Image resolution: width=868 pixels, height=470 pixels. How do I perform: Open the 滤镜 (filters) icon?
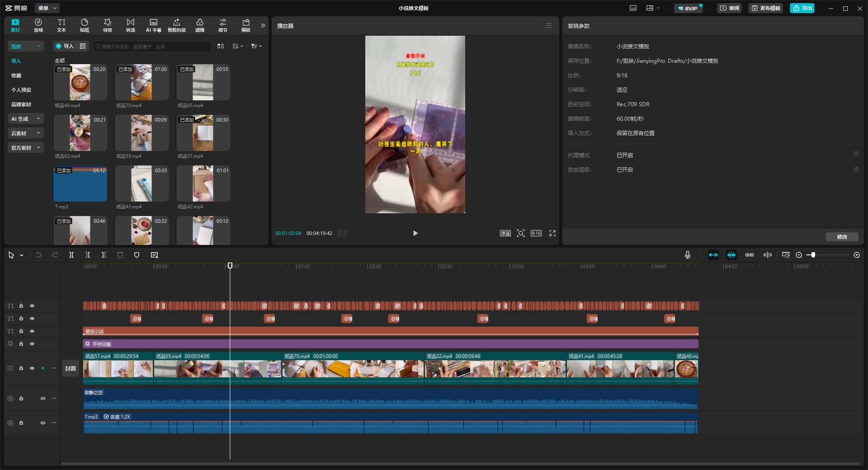pyautogui.click(x=200, y=25)
